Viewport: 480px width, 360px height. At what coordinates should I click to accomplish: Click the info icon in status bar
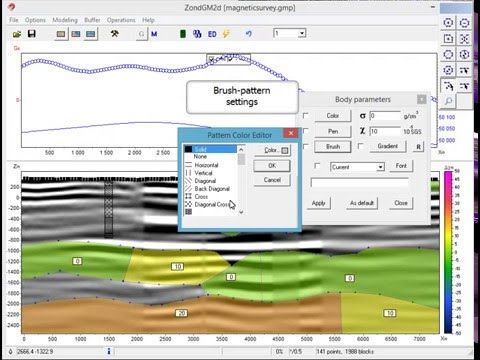(x=109, y=351)
